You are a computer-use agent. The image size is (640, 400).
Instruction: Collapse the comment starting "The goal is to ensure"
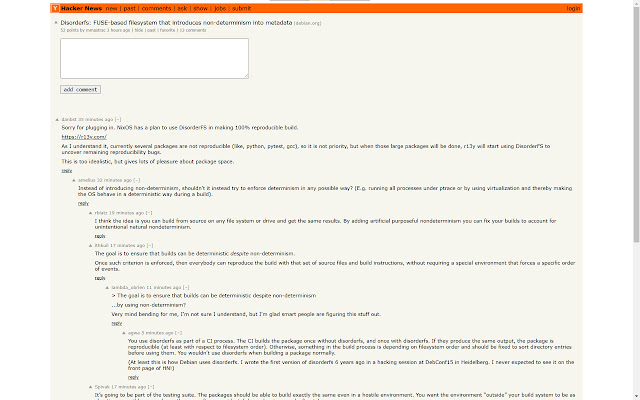(x=150, y=245)
